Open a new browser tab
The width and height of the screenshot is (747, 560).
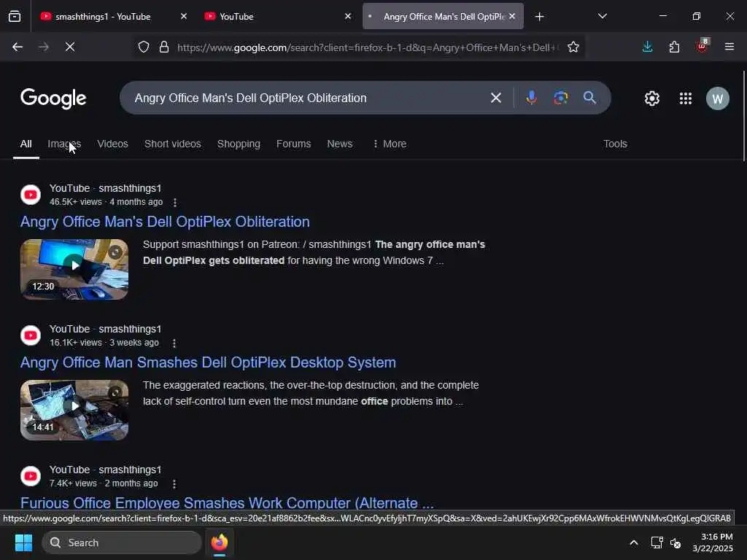point(539,17)
